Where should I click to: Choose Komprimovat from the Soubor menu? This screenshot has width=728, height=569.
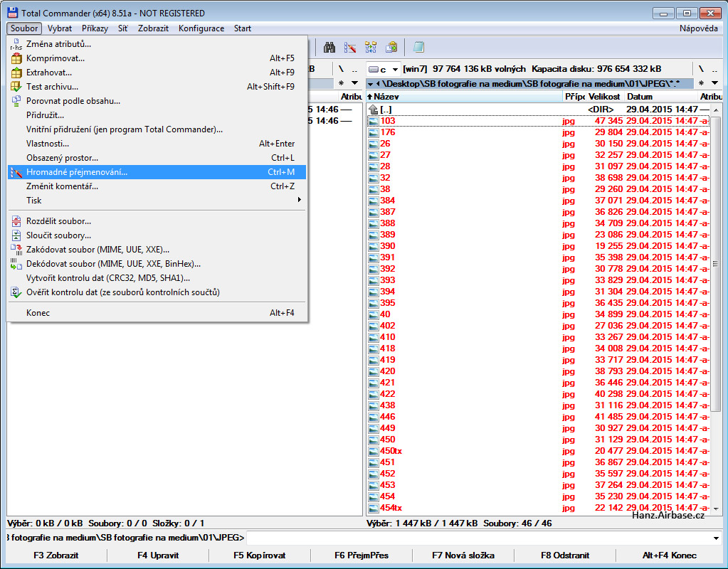(157, 58)
